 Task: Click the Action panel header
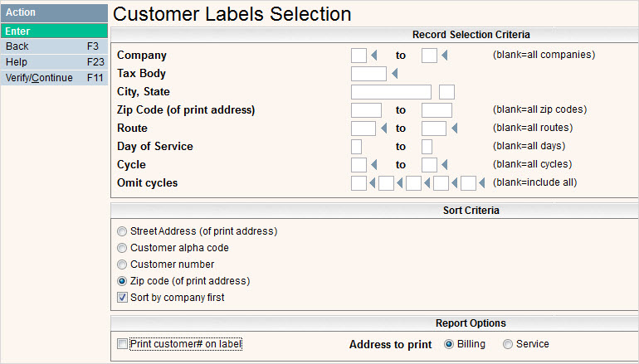tap(54, 12)
